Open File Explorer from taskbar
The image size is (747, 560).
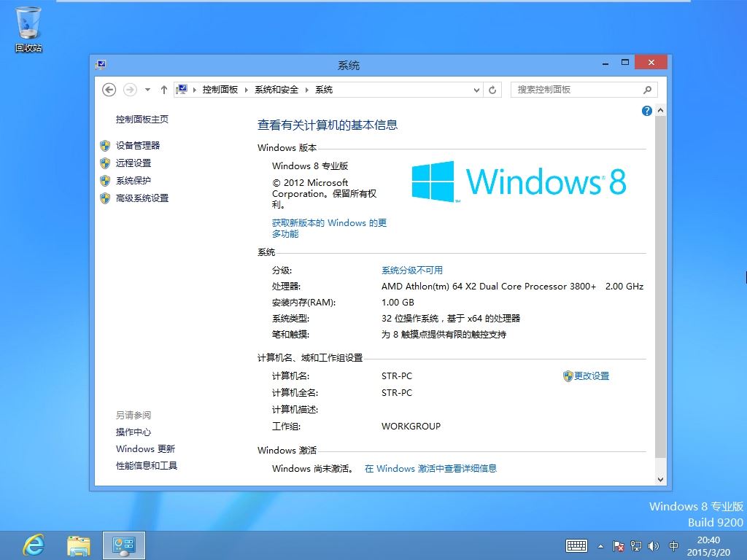79,545
